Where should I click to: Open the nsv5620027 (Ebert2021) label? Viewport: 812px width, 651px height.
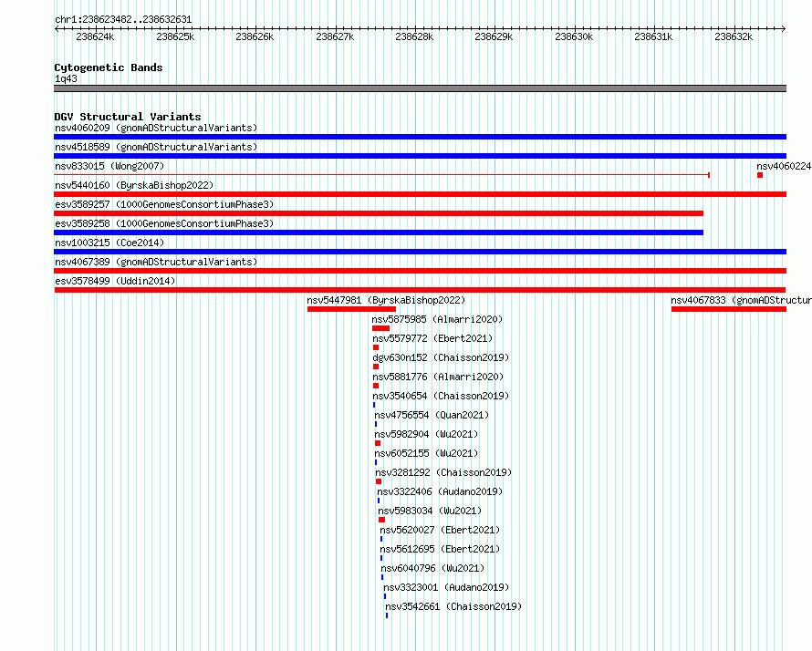point(440,530)
